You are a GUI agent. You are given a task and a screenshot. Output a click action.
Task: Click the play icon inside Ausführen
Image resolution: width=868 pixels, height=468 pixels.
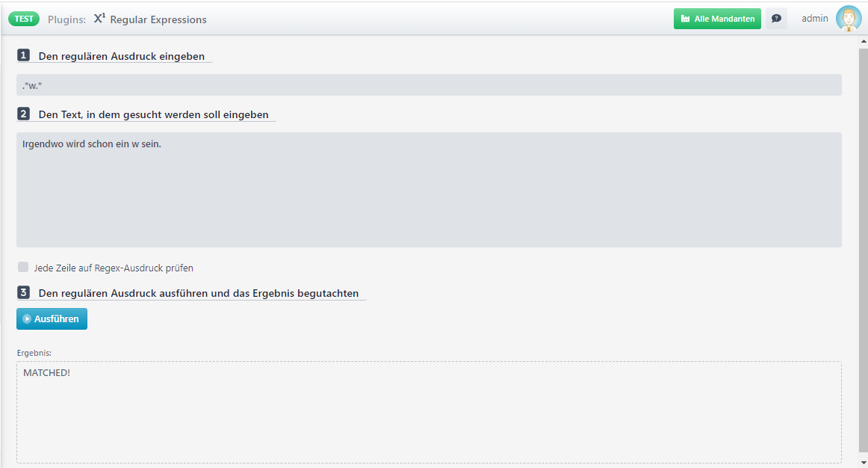point(27,319)
